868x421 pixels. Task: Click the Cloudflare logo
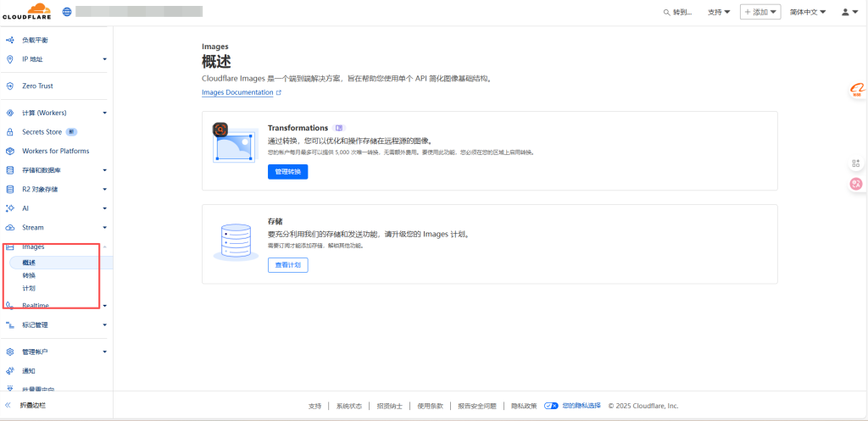(x=26, y=11)
